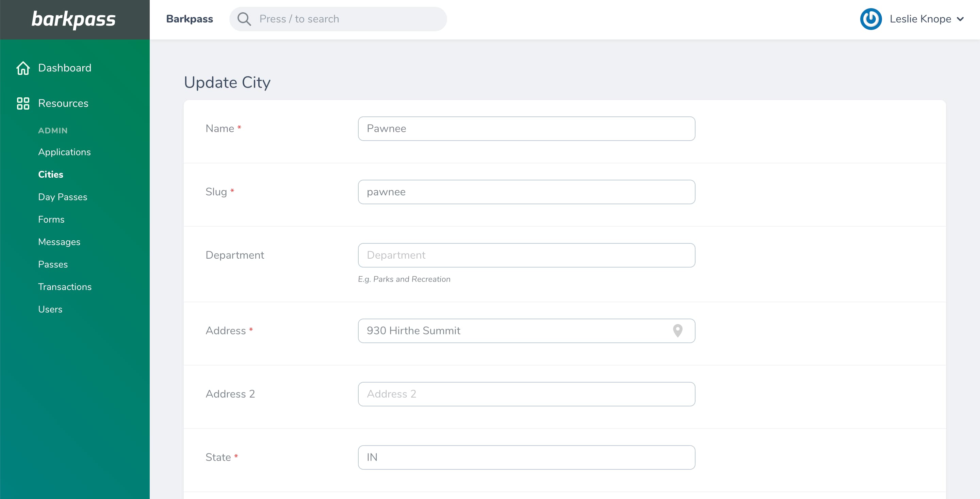Click the magnifying glass search icon

click(x=244, y=19)
